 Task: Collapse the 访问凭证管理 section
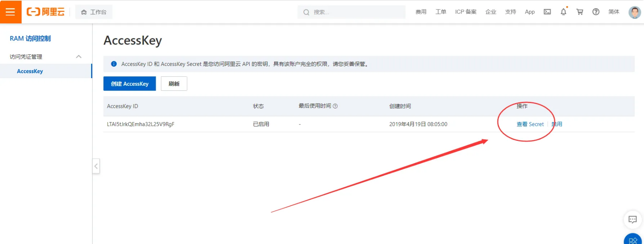click(78, 57)
